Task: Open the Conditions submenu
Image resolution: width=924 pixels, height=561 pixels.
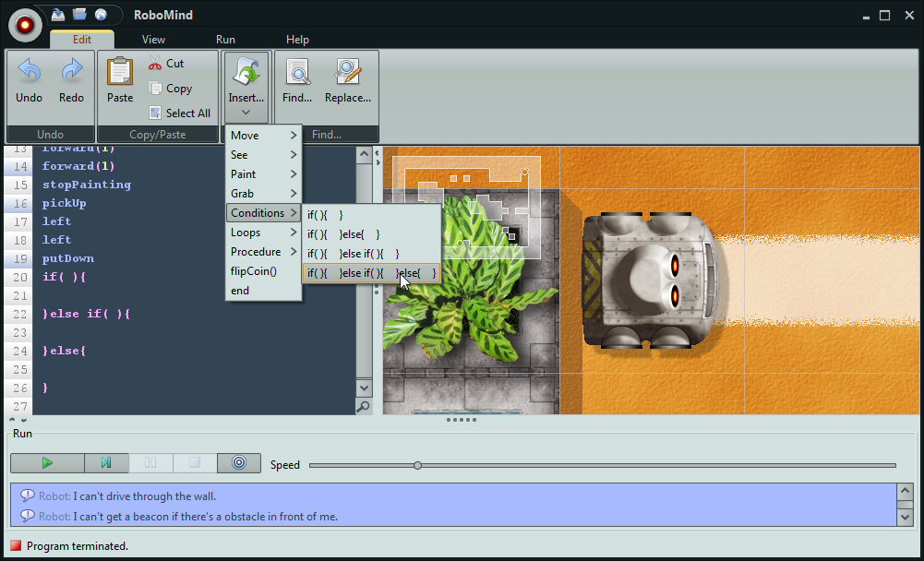Action: [x=263, y=213]
